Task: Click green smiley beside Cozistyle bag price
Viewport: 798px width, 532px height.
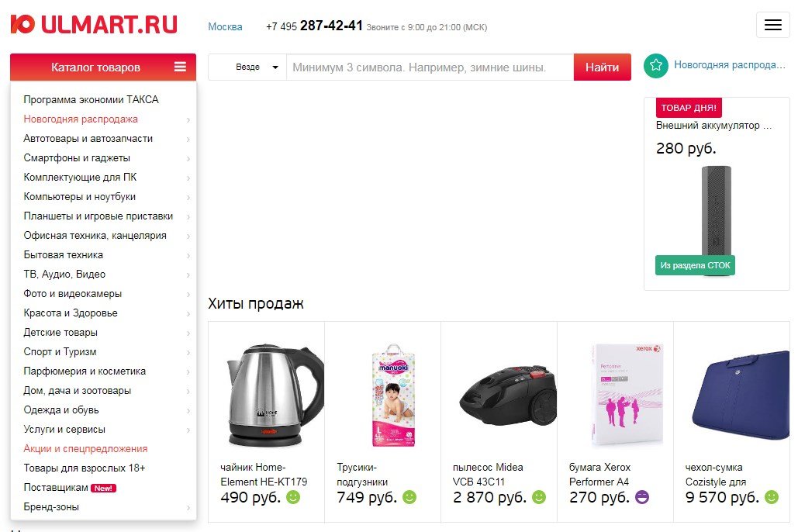Action: pyautogui.click(x=772, y=497)
